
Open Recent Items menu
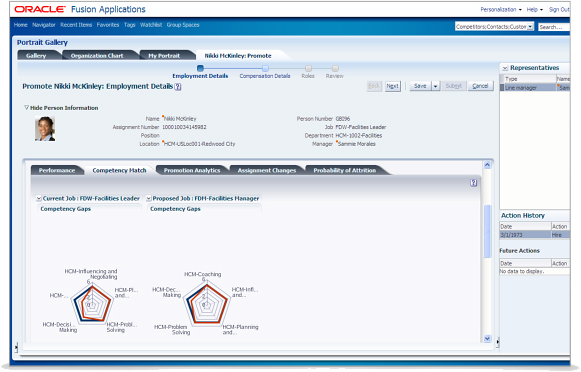tap(76, 25)
